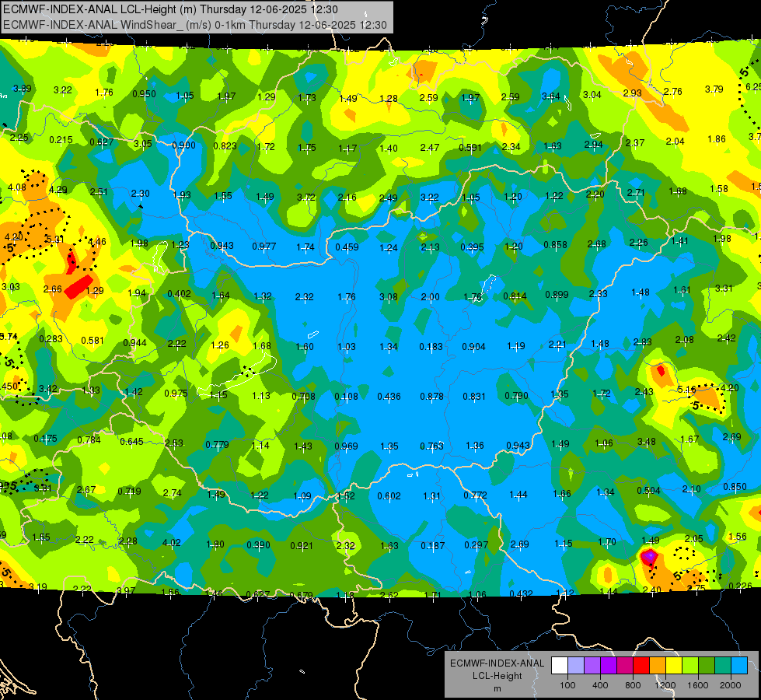
Task: Click the dark green legend swatch
Action: (707, 666)
